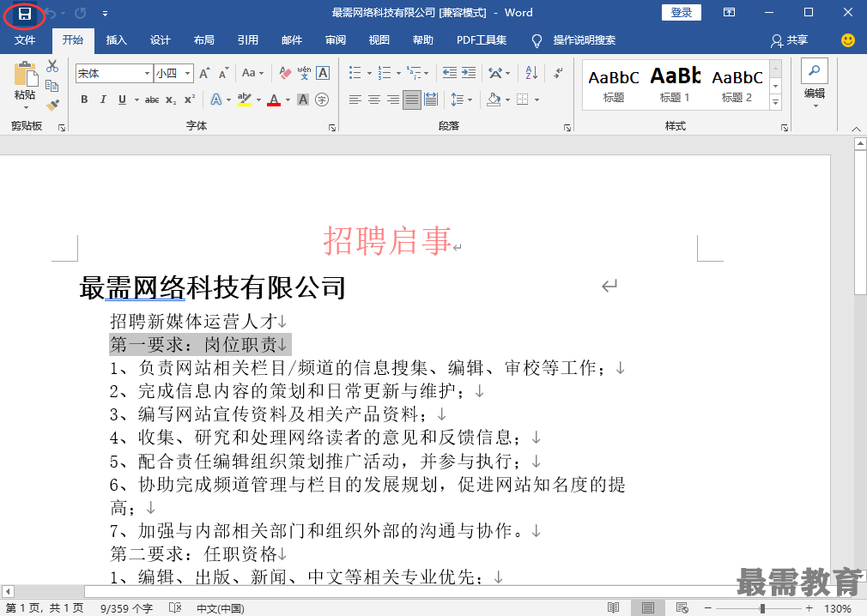Switch to web layout view icon
The height and width of the screenshot is (616, 867).
point(682,607)
